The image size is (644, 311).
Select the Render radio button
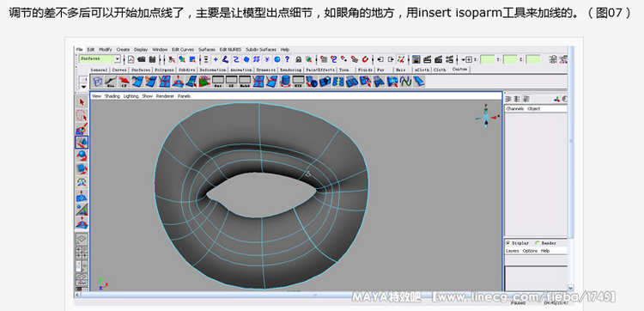pos(538,243)
